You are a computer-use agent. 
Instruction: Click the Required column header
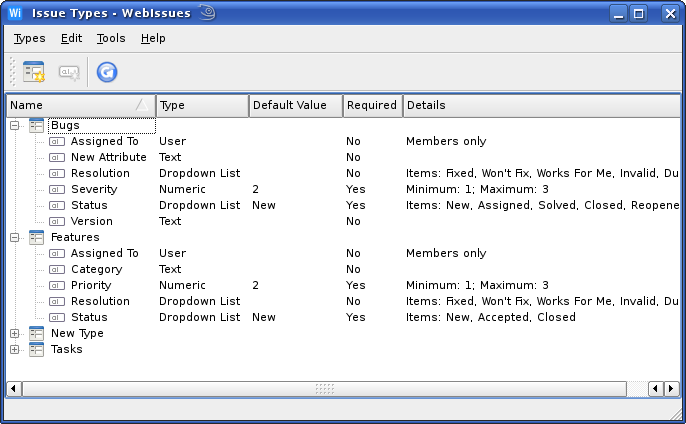point(371,105)
